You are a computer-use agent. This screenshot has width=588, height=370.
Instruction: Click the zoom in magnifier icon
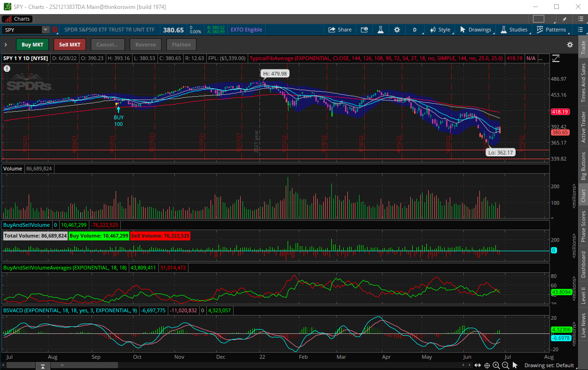(x=496, y=365)
